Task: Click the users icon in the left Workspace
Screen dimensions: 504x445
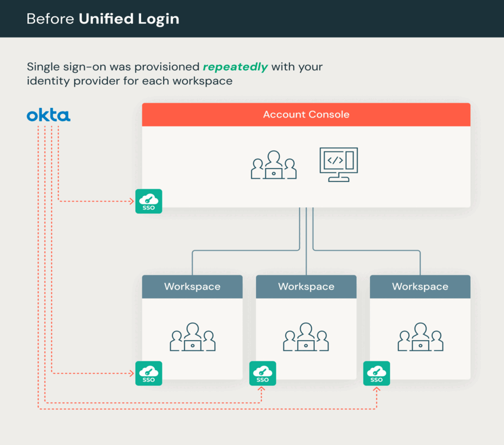Action: [192, 338]
